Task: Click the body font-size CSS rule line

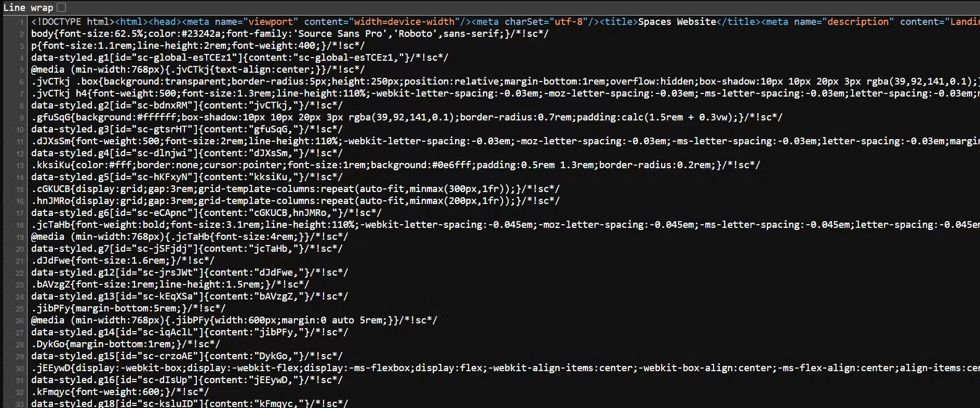Action: [289, 34]
